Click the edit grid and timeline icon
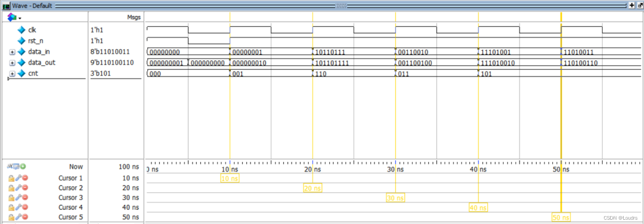 coord(17,166)
